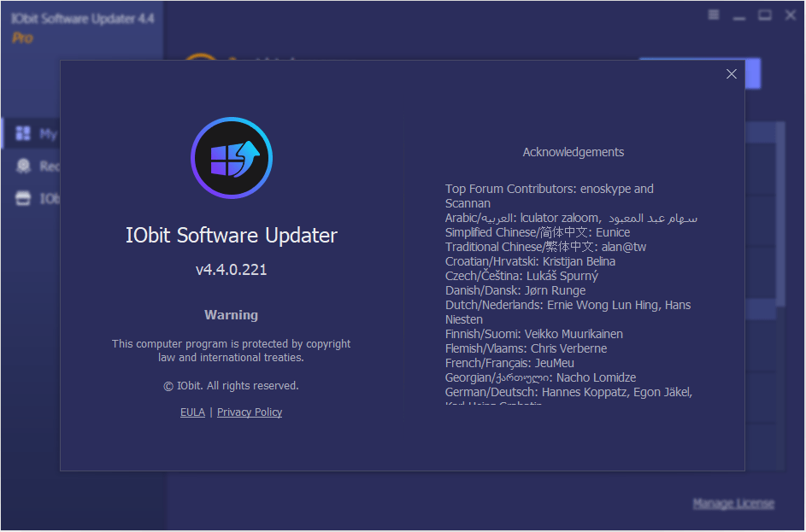Click the Acknowledgements heading
The width and height of the screenshot is (806, 532).
[574, 152]
